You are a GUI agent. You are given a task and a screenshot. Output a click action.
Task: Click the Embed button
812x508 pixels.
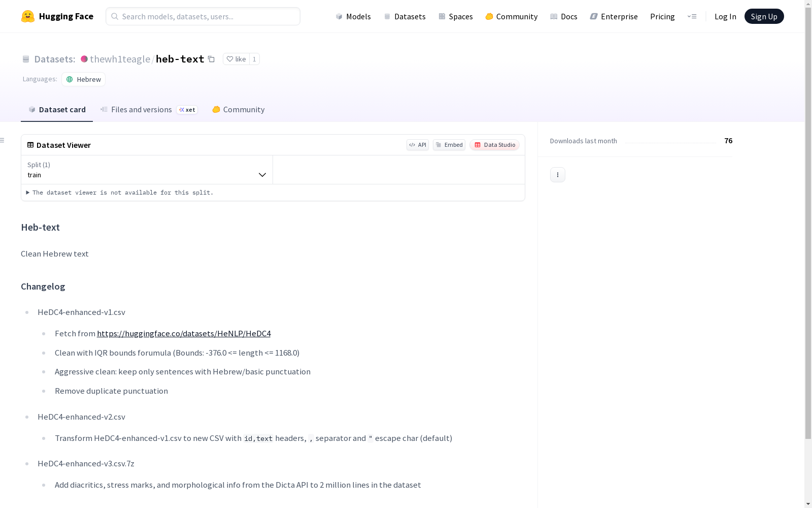click(x=449, y=145)
